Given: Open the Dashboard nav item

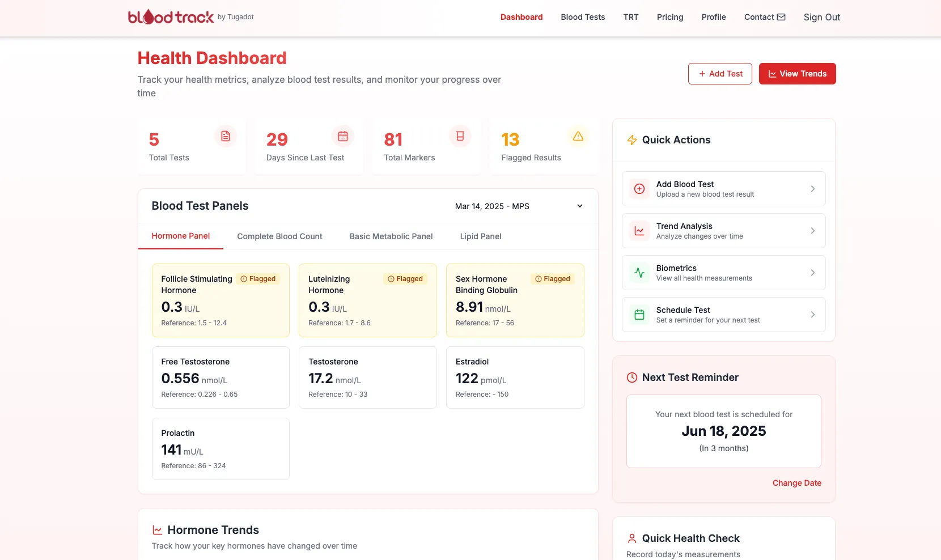Looking at the screenshot, I should [x=522, y=17].
